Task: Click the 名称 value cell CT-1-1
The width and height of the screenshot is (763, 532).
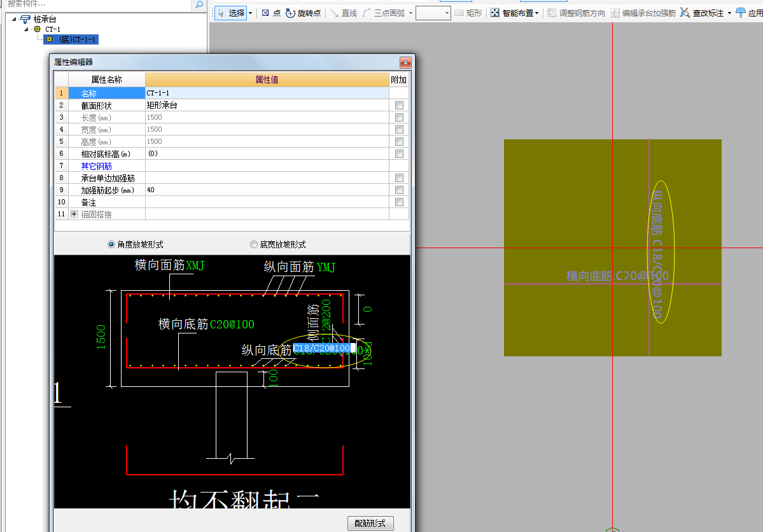Action: (267, 93)
